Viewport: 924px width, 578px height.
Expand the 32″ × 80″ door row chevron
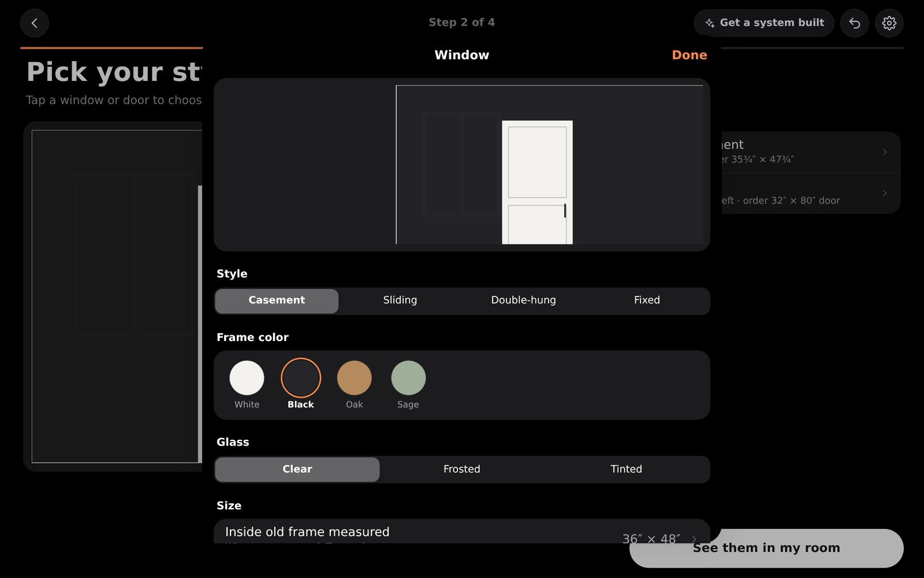tap(884, 193)
